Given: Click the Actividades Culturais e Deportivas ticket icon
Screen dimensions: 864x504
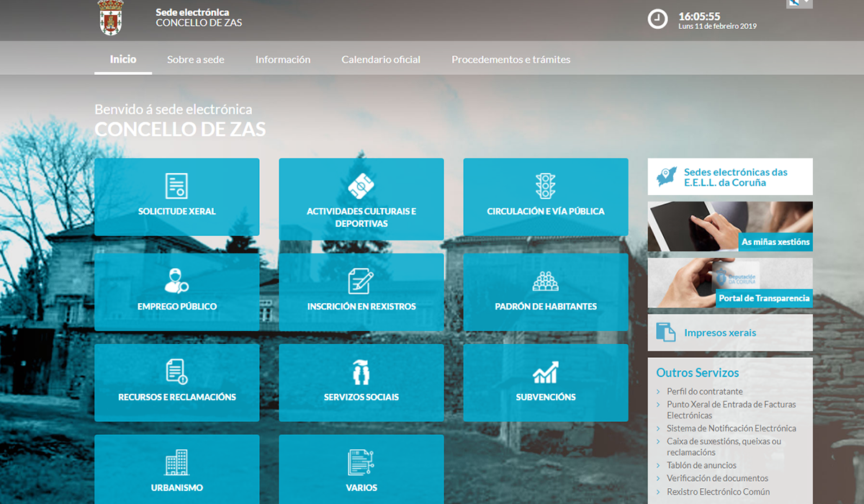Looking at the screenshot, I should 361,186.
